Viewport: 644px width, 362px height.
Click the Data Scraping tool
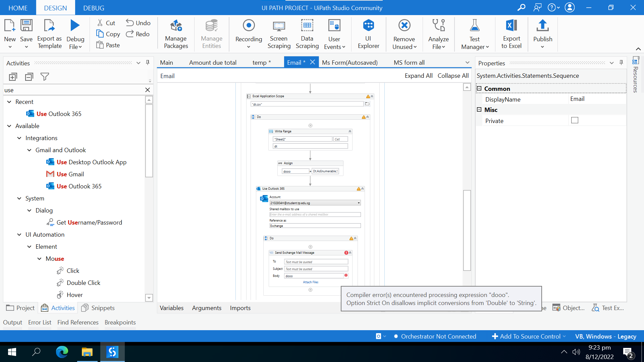[307, 26]
